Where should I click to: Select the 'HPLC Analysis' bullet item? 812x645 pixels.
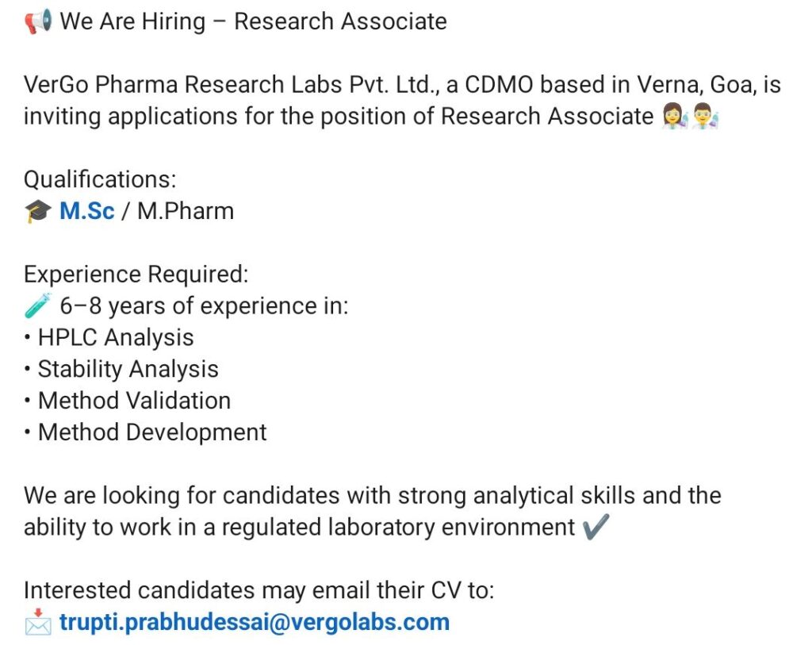click(x=116, y=337)
